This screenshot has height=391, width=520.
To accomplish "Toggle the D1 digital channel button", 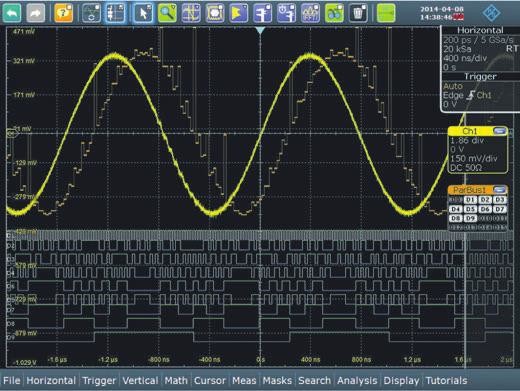I will click(470, 200).
